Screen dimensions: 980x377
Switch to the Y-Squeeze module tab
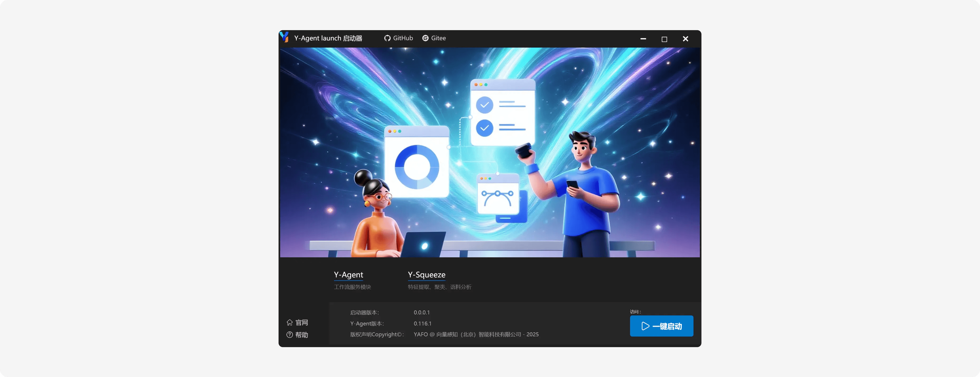coord(426,275)
